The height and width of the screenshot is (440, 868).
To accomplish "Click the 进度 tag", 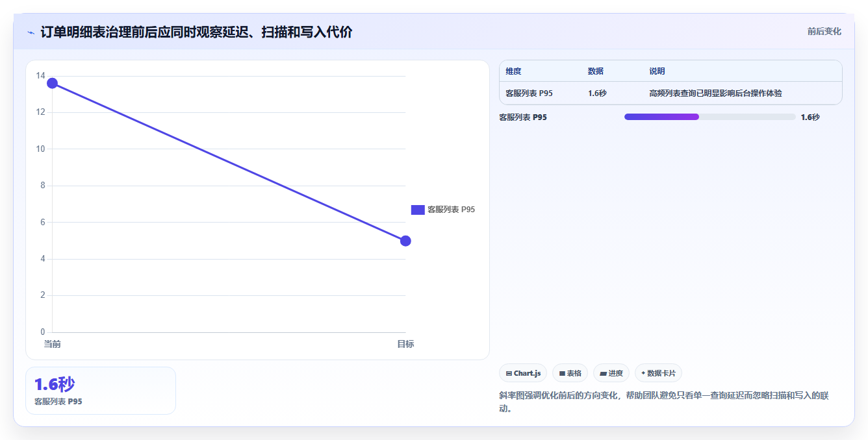I will click(611, 373).
